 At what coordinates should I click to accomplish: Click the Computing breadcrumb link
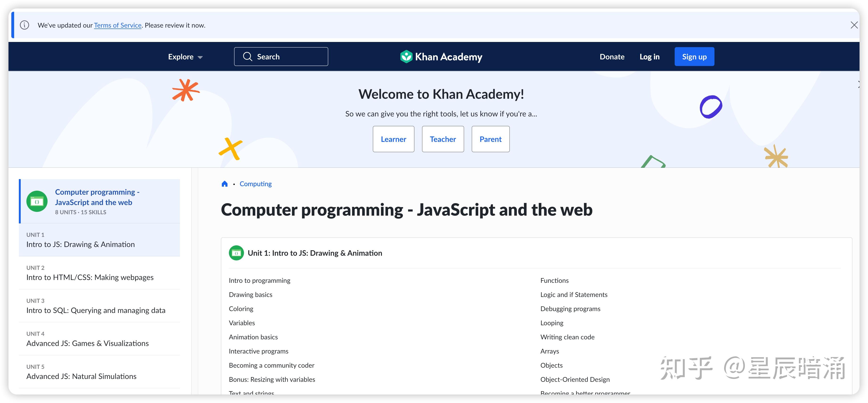[256, 184]
